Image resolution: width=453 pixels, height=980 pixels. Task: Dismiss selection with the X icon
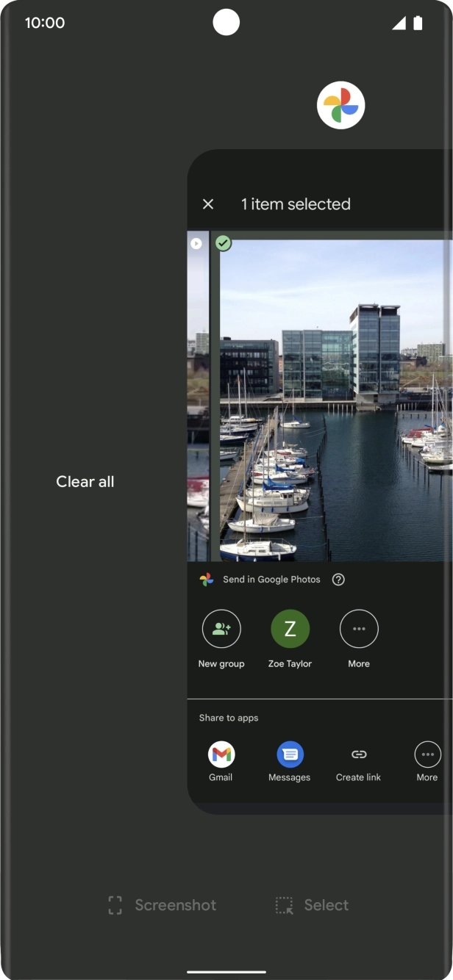(x=208, y=204)
